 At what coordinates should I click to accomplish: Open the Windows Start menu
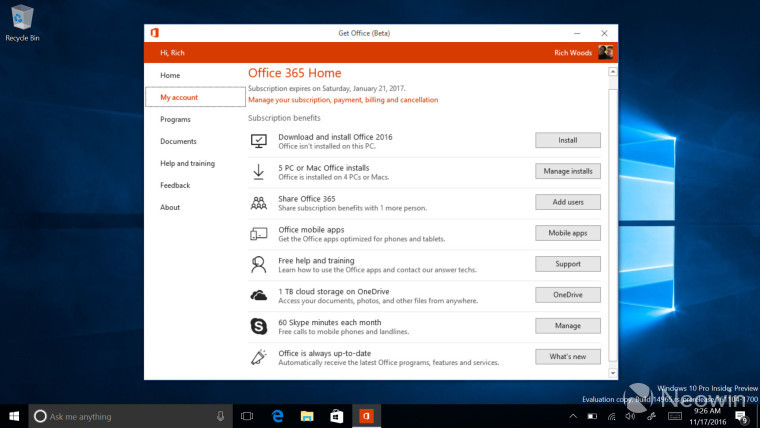coord(14,416)
